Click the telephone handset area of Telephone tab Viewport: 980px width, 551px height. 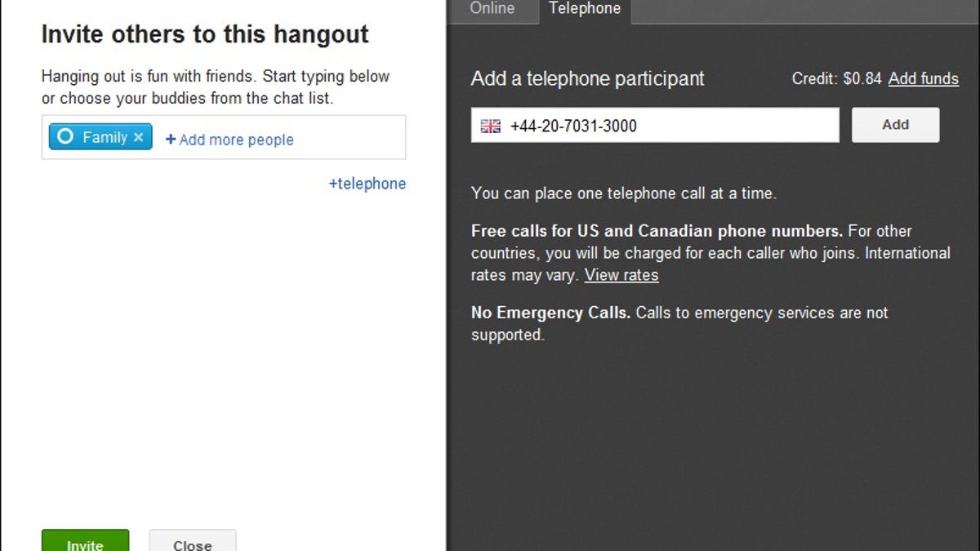[585, 9]
